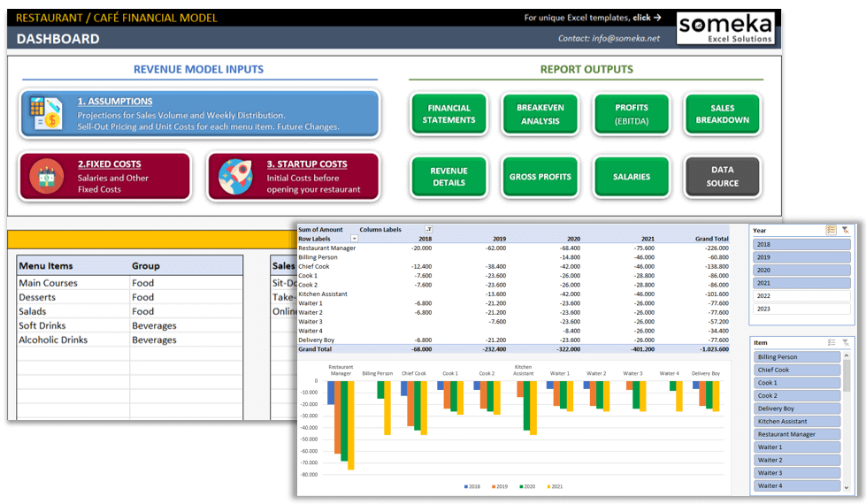Viewport: 866px width, 504px height.
Task: Open the Assumptions calculator icon
Action: 45,113
